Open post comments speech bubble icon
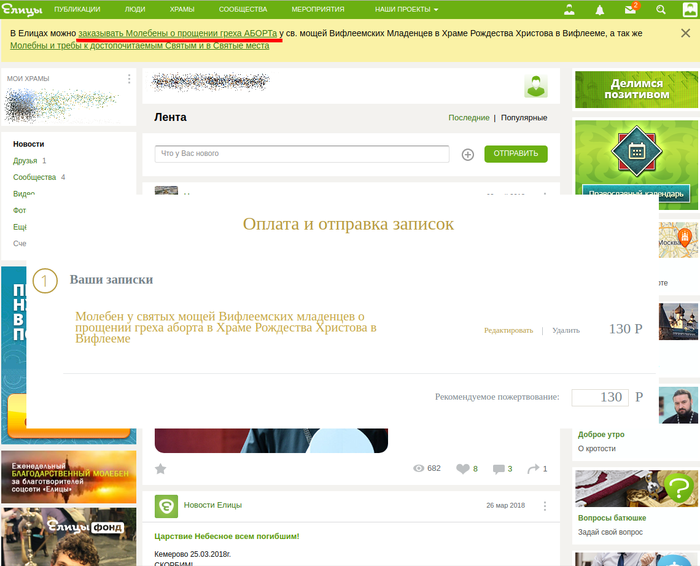The image size is (700, 566). click(498, 468)
